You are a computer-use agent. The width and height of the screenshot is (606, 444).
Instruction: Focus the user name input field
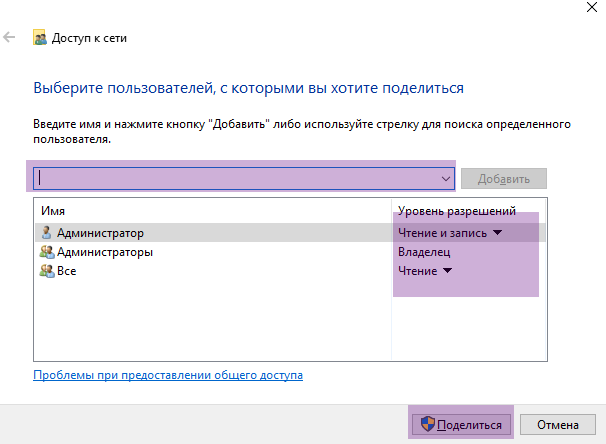[244, 179]
